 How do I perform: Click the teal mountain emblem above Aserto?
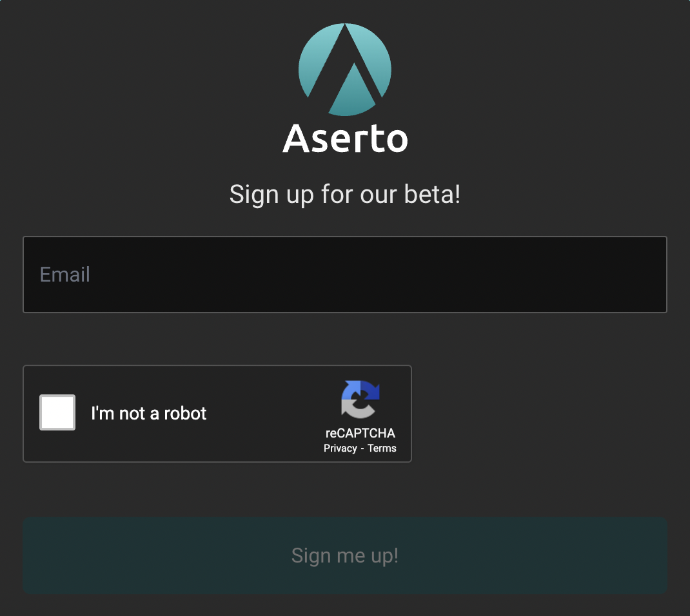[x=344, y=70]
